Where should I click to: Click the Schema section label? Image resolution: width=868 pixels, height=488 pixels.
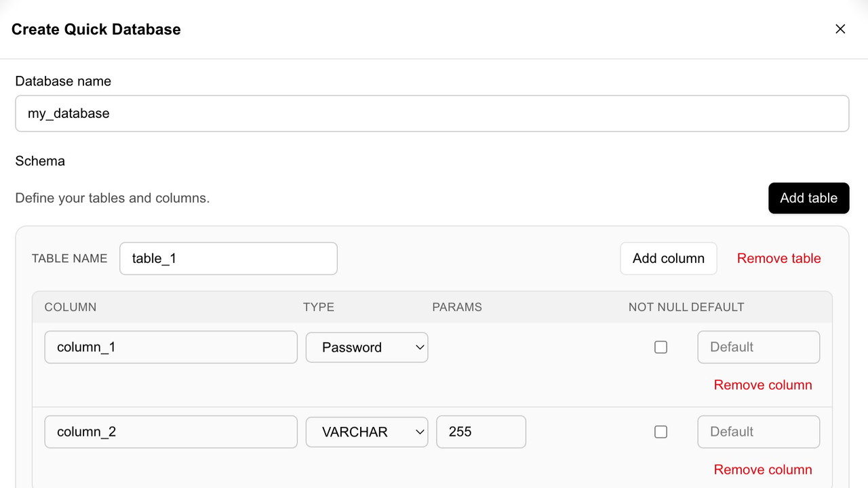[40, 161]
